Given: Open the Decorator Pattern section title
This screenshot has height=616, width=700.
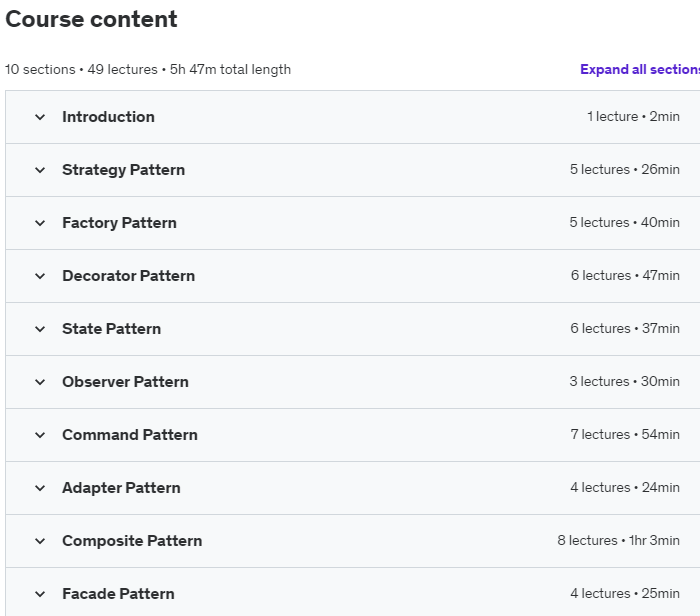Looking at the screenshot, I should 129,276.
